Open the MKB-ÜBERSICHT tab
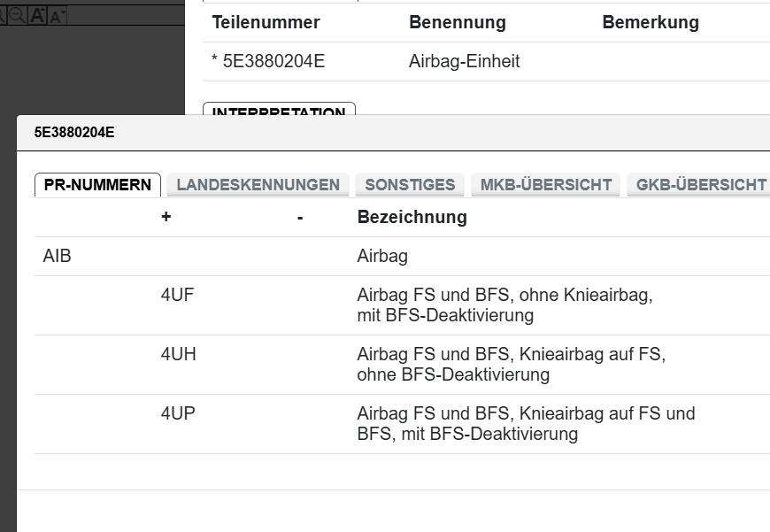 point(546,185)
